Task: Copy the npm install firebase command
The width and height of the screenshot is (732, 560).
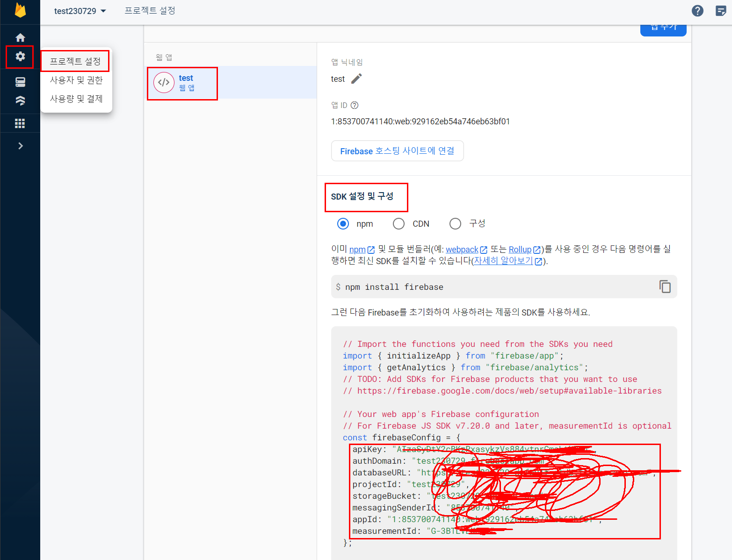Action: 665,287
